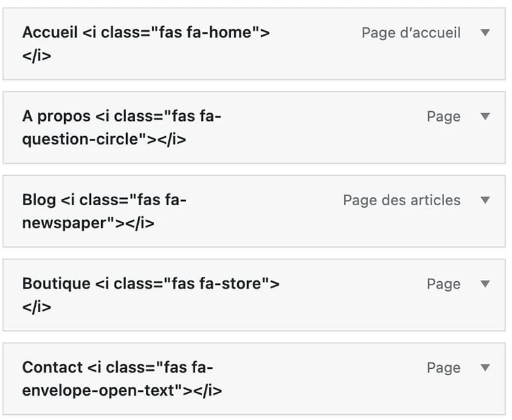
Task: Click the Page des articles label
Action: 401,200
